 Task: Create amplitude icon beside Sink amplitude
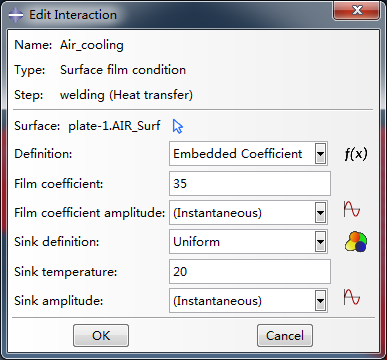pyautogui.click(x=352, y=297)
